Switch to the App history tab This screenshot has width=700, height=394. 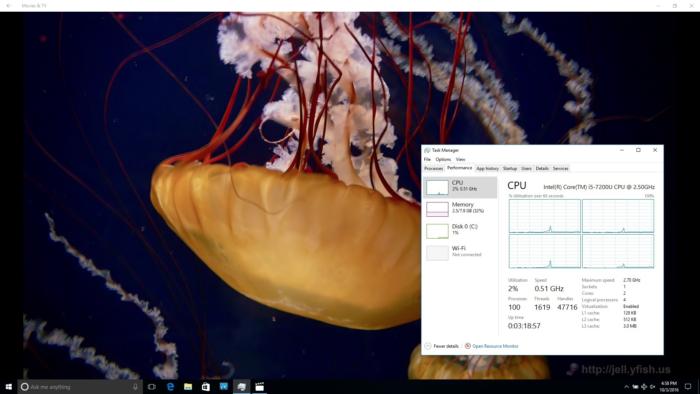[x=487, y=169]
